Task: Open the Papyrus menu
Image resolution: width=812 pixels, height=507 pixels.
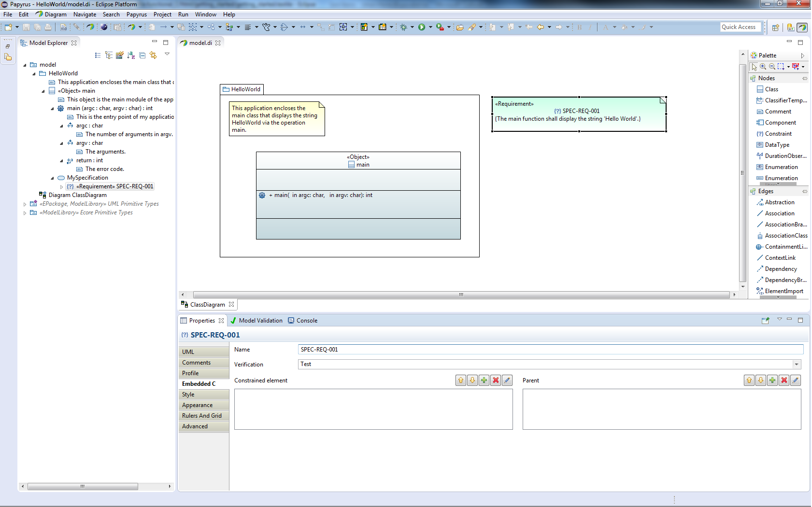Action: [137, 14]
